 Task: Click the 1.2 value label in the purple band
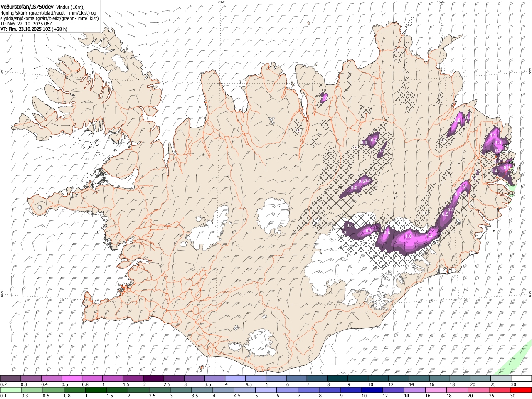coord(430,235)
